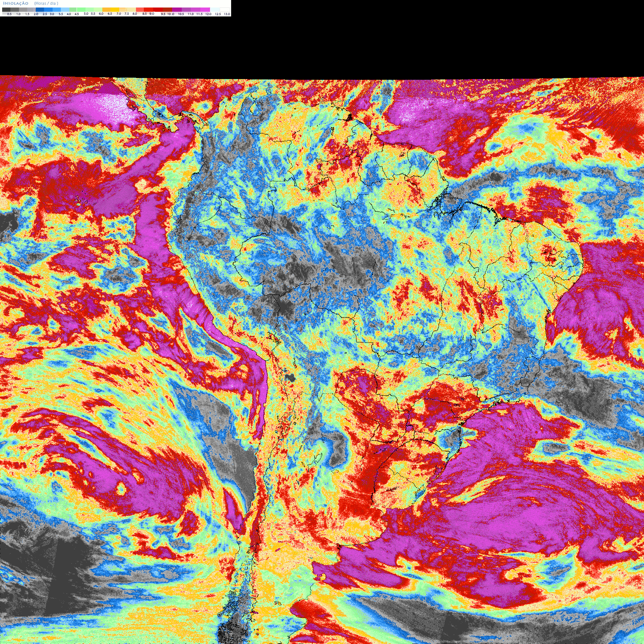Click the 3.0 legend value

coord(52,14)
